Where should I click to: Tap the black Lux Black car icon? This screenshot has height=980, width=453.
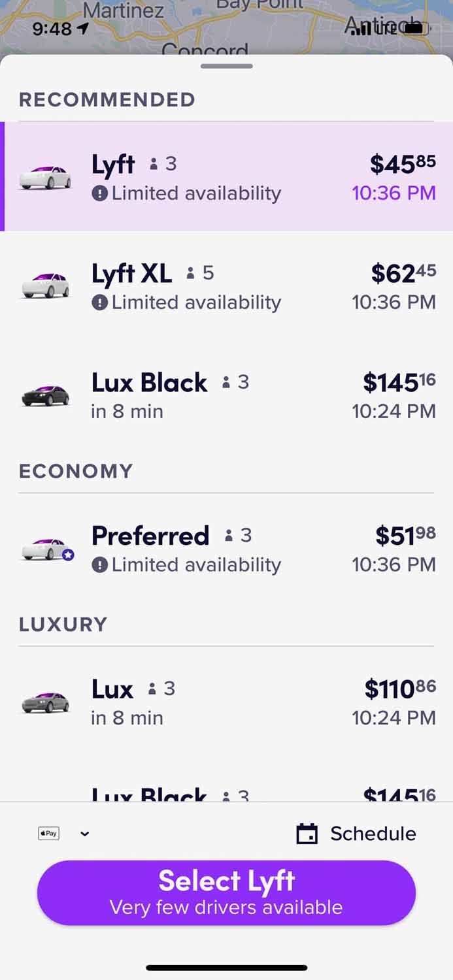(x=44, y=395)
